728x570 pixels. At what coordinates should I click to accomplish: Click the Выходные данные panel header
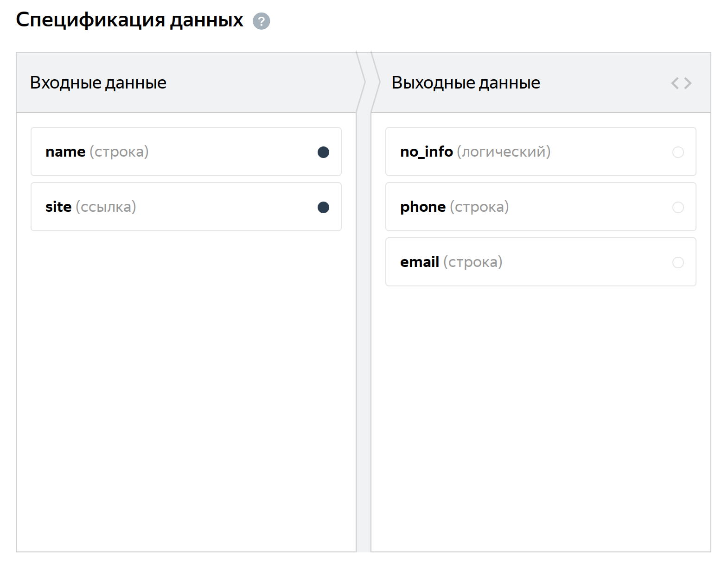click(466, 83)
